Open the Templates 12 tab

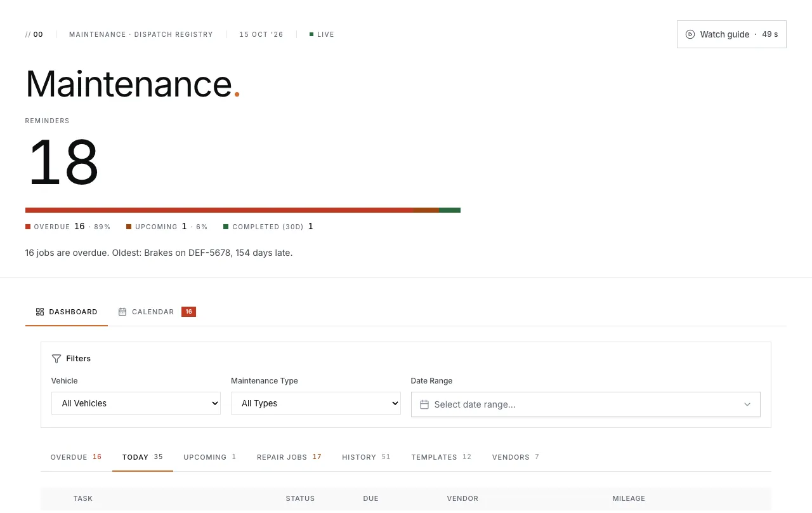click(442, 457)
